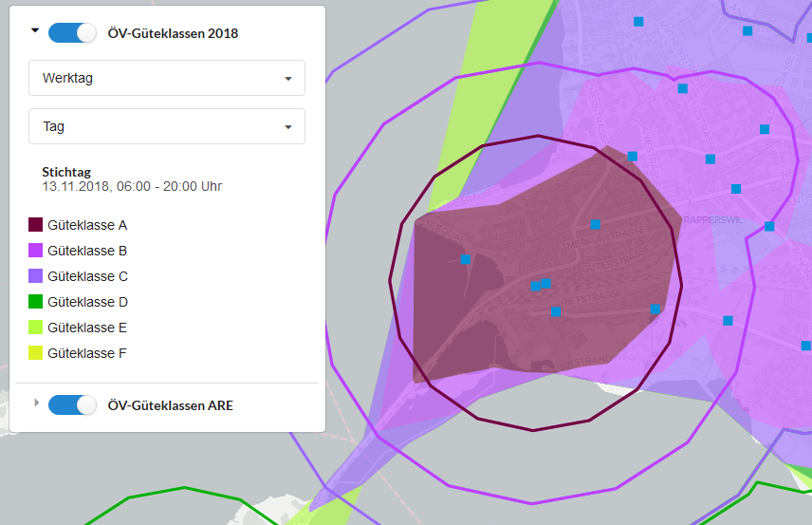Toggle the ÖV-Güteklassen ARE layer switch
This screenshot has height=525, width=812.
[73, 404]
